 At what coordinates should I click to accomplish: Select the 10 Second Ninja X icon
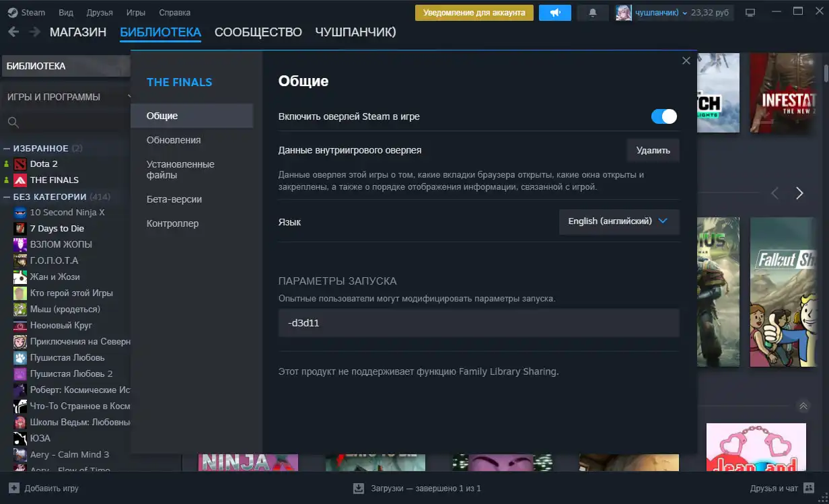pyautogui.click(x=20, y=212)
